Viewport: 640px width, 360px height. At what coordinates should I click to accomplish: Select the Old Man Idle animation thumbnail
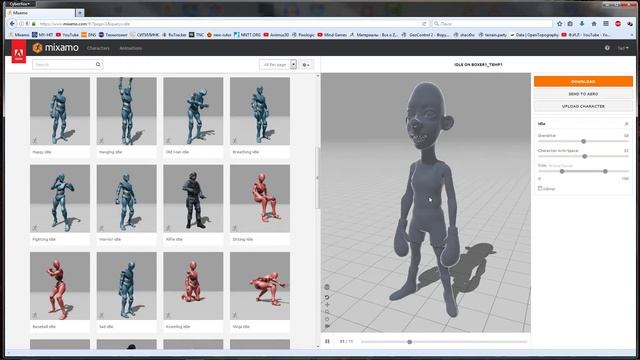(193, 111)
